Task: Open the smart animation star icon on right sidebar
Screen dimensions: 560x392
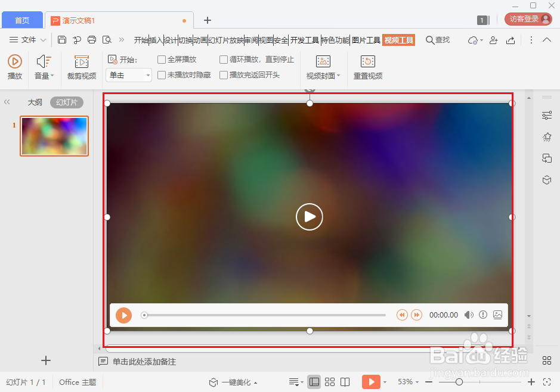Action: [547, 136]
